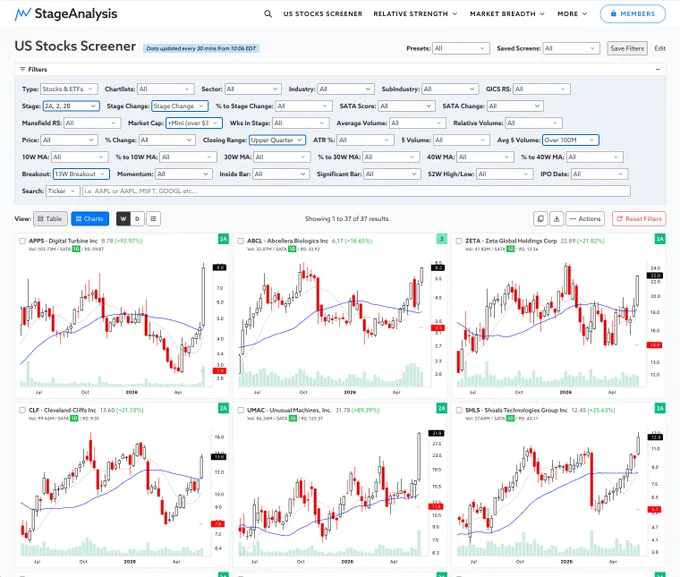This screenshot has height=577, width=680.
Task: Select the ABCL Abcellera Biologics checkbox
Action: (x=241, y=241)
